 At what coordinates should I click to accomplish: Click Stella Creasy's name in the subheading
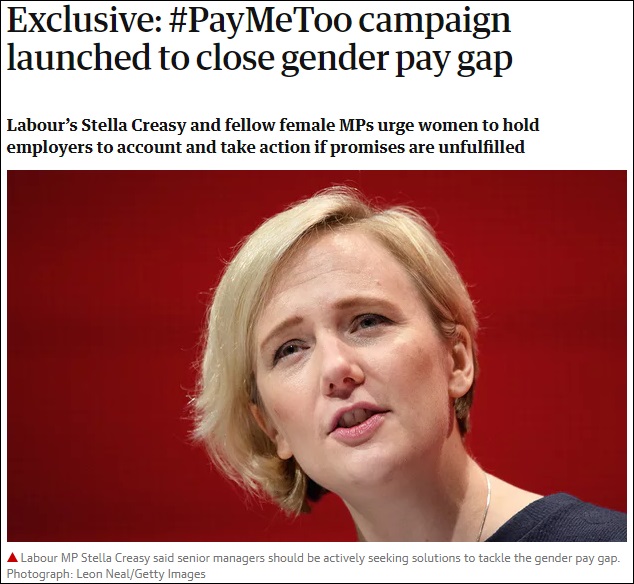(x=133, y=125)
